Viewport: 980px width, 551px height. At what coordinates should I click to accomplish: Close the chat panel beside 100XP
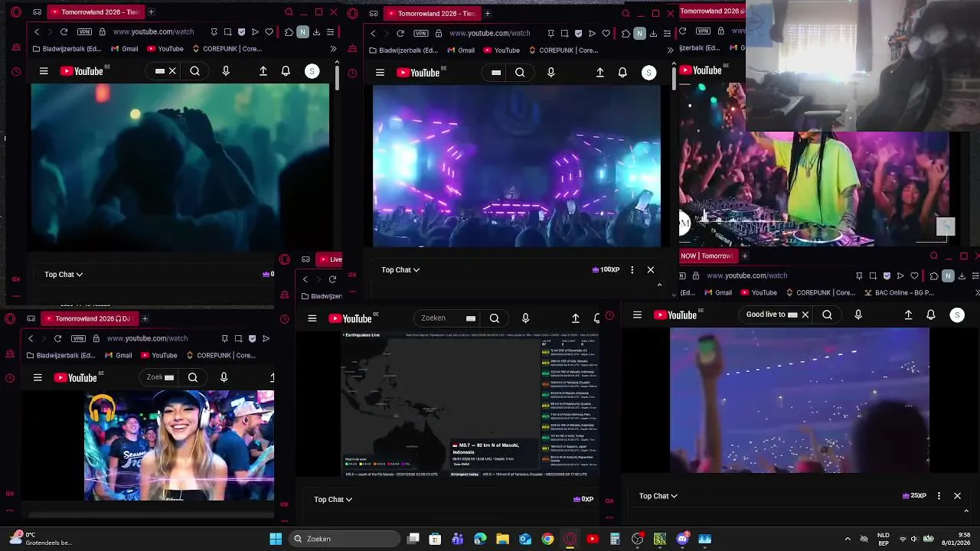[x=651, y=269]
